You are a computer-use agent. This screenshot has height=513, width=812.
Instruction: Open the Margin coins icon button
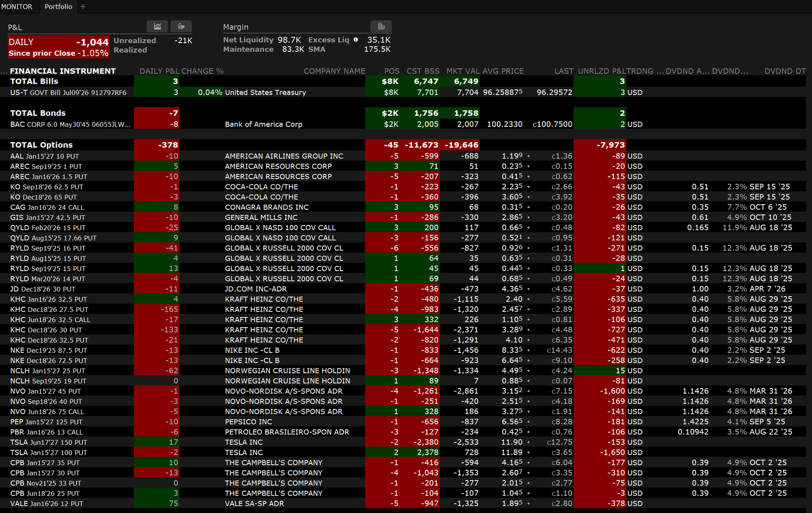[381, 26]
